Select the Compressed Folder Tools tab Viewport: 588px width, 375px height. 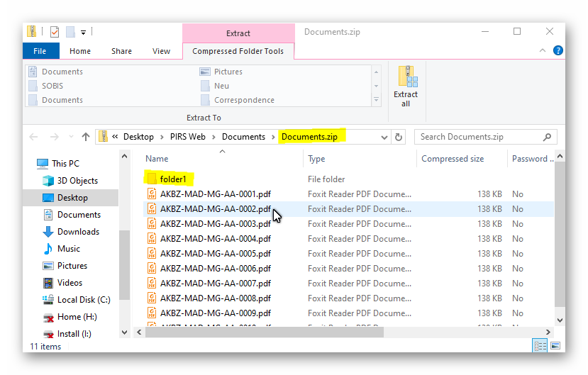(x=238, y=51)
